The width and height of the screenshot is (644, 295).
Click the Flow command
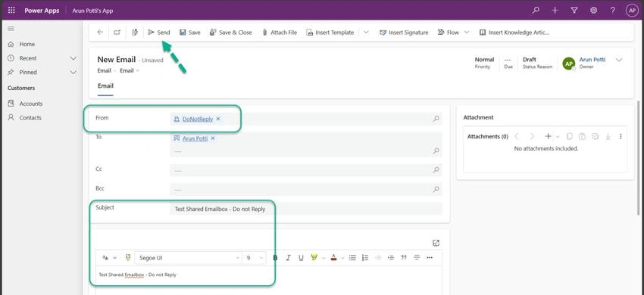click(449, 33)
